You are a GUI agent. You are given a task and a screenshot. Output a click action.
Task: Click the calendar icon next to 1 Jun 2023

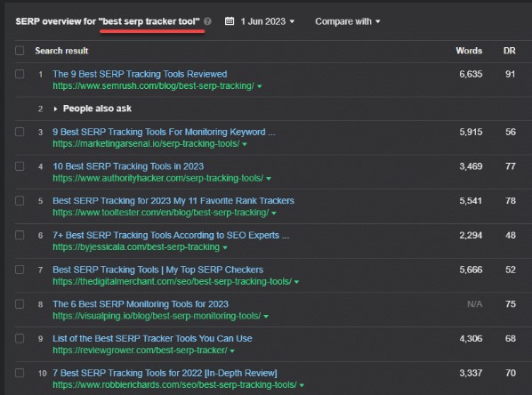230,21
